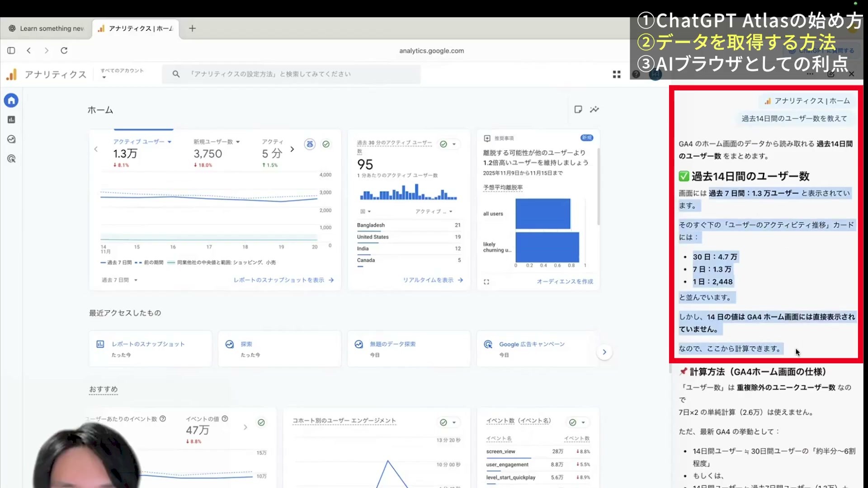Show previous metrics on the active users card
Screen dimensions: 868x488
(96, 149)
